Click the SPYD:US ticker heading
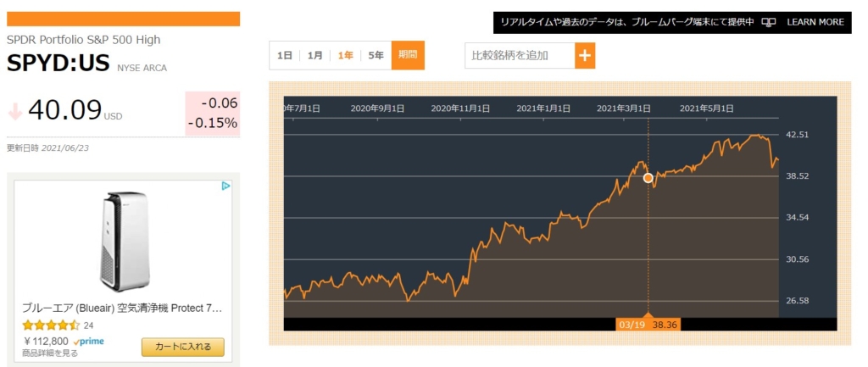Image resolution: width=868 pixels, height=367 pixels. tap(58, 64)
